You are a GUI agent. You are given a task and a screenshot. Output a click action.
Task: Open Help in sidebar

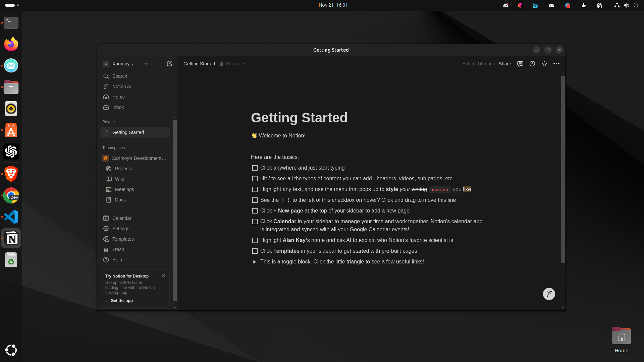click(x=135, y=260)
